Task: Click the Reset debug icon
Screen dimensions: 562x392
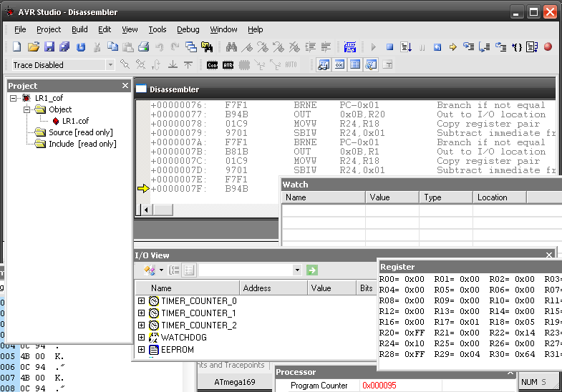Action: pyautogui.click(x=437, y=47)
